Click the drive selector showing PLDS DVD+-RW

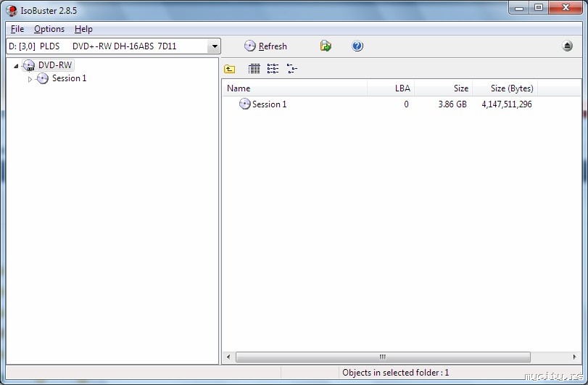113,46
